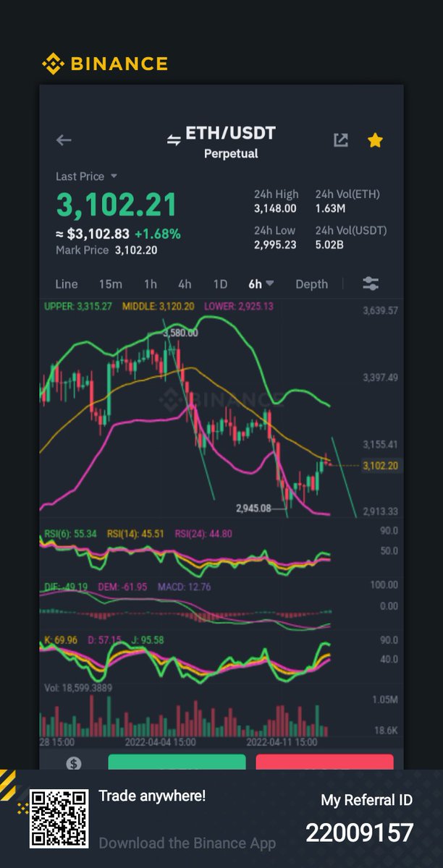Click the 3,639.57 price axis label

tap(381, 311)
